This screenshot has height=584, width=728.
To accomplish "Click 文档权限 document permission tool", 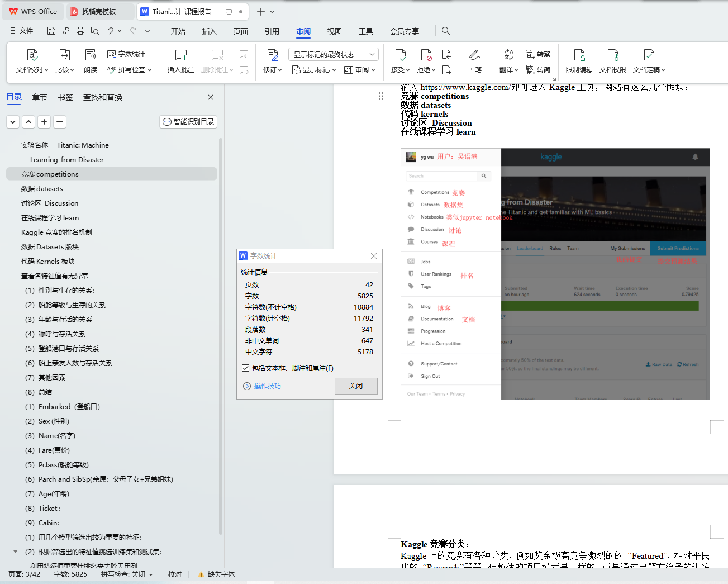I will tap(613, 61).
